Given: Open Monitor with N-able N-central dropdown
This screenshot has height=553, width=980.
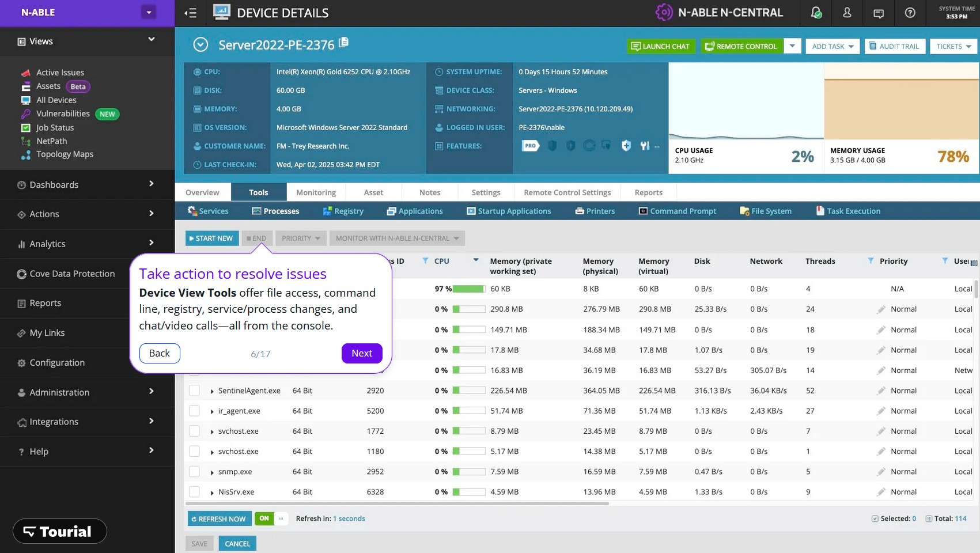Looking at the screenshot, I should (x=397, y=238).
